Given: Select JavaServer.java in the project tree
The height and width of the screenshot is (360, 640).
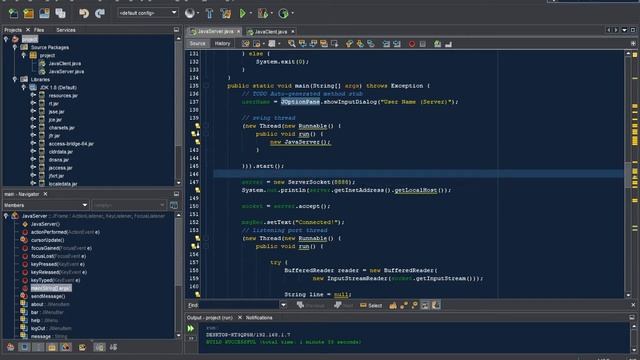Looking at the screenshot, I should pyautogui.click(x=66, y=71).
